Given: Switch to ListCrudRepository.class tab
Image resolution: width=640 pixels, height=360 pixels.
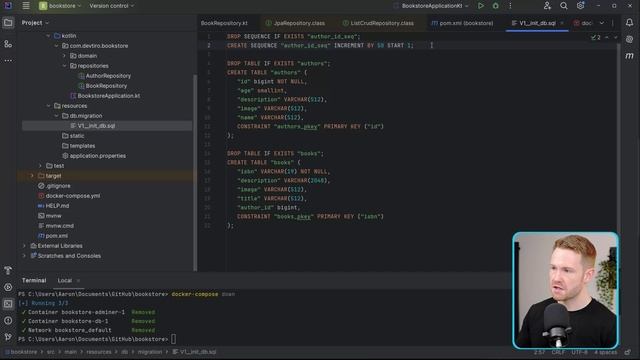Looking at the screenshot, I should point(378,23).
